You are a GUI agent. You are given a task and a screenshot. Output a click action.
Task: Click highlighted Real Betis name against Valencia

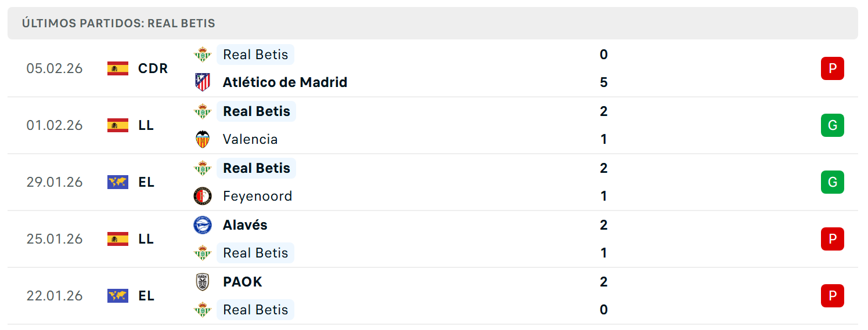257,111
